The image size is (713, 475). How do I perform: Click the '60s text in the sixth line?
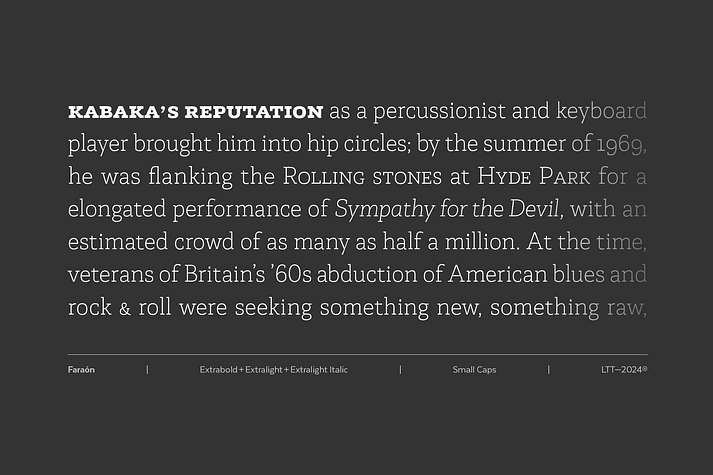pos(290,275)
